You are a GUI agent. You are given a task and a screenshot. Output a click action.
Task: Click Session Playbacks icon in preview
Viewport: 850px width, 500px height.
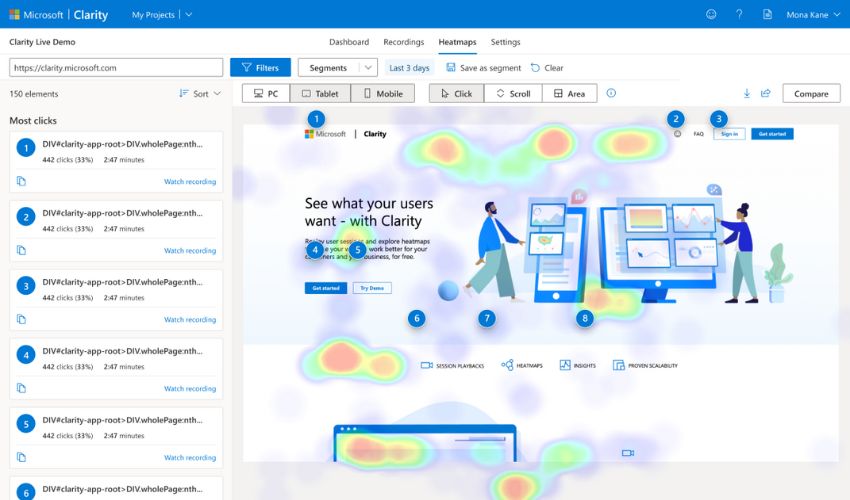point(427,366)
